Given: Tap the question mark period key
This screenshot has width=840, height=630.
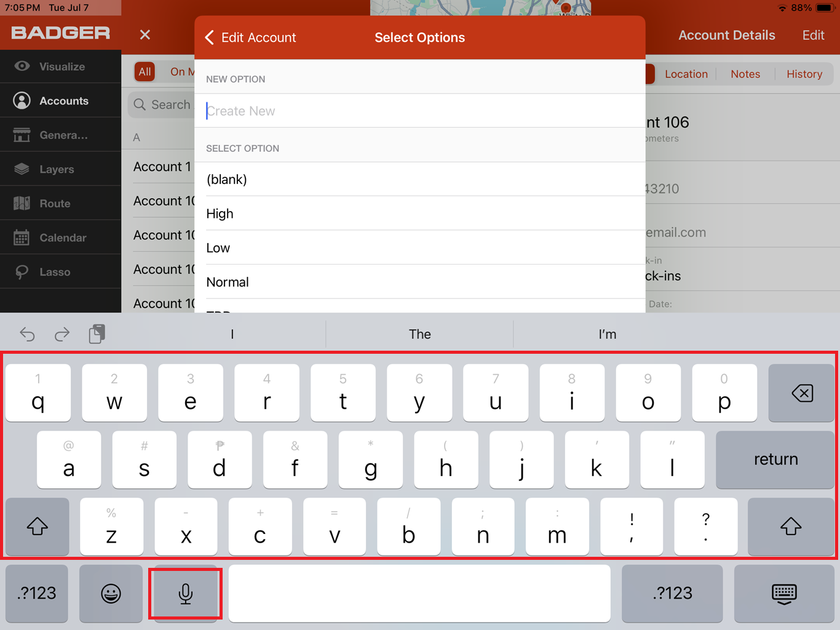Looking at the screenshot, I should click(x=705, y=526).
